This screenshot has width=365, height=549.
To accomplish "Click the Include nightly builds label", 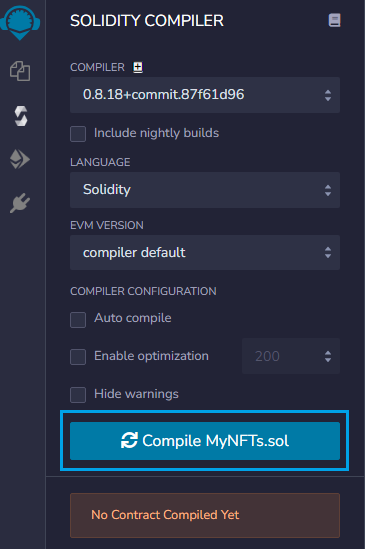I will click(x=157, y=133).
